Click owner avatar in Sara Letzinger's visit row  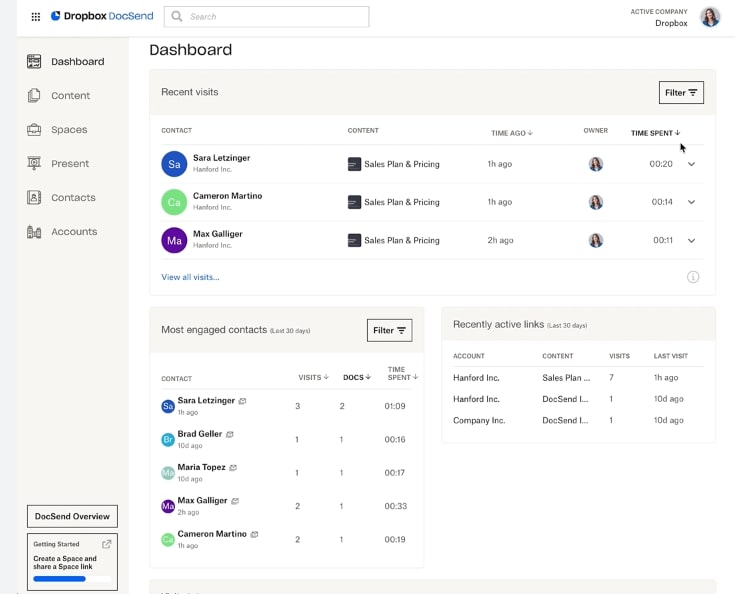[596, 164]
